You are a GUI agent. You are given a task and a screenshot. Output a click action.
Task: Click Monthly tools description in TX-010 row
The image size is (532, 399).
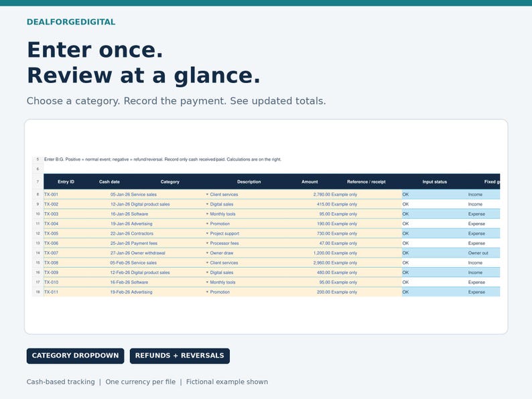pos(222,282)
